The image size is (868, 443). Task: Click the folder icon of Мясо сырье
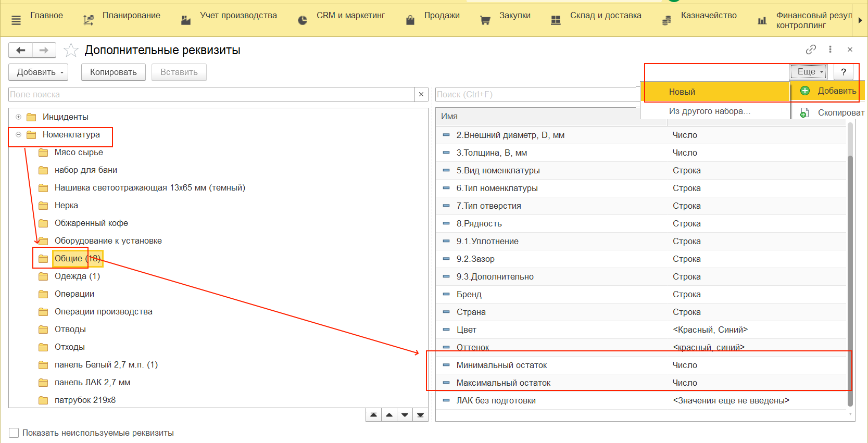click(x=43, y=153)
